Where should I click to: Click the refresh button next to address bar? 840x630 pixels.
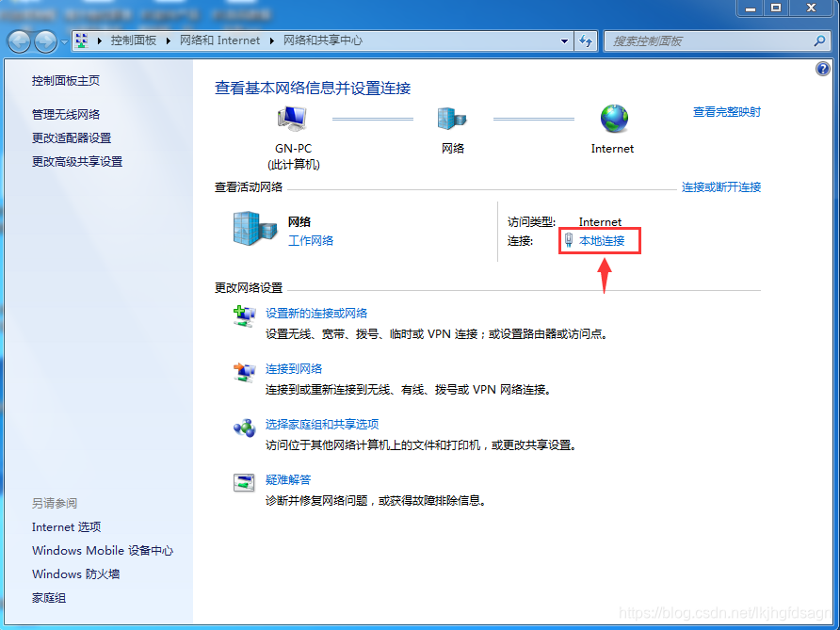pos(586,40)
